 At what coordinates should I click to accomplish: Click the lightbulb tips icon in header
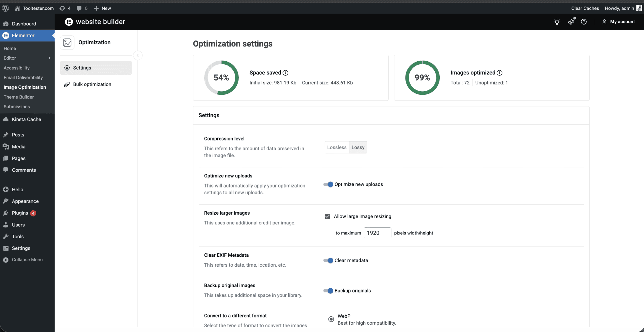point(557,22)
